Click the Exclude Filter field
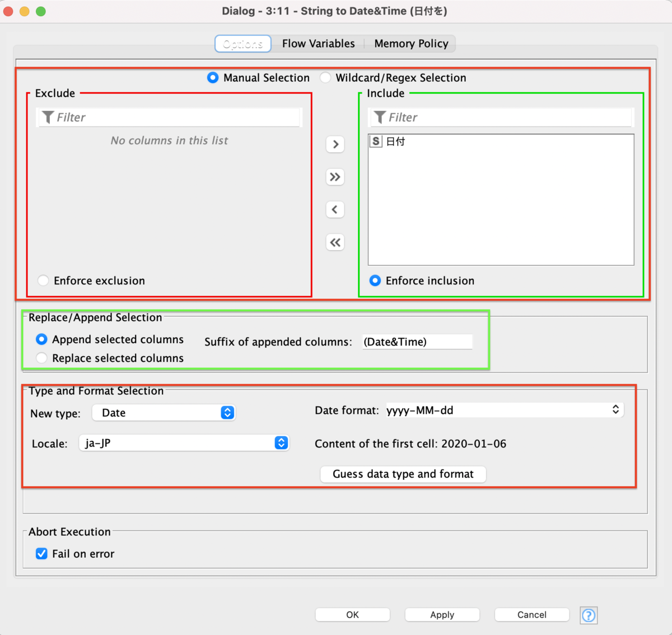 (170, 117)
